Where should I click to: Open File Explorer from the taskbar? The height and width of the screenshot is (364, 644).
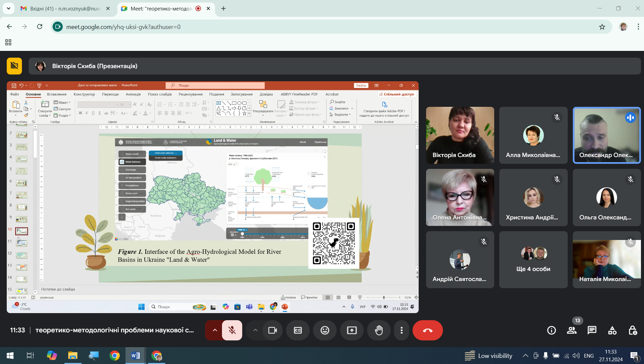73,356
